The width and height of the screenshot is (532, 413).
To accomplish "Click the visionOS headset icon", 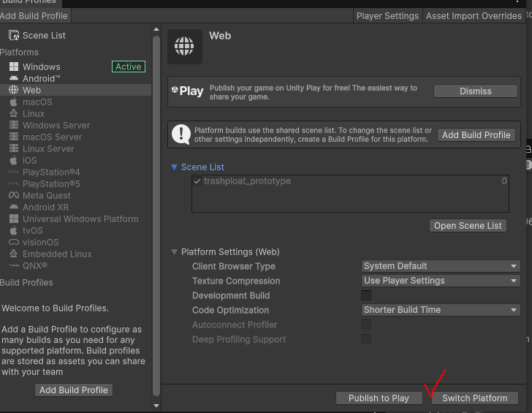I will (14, 242).
